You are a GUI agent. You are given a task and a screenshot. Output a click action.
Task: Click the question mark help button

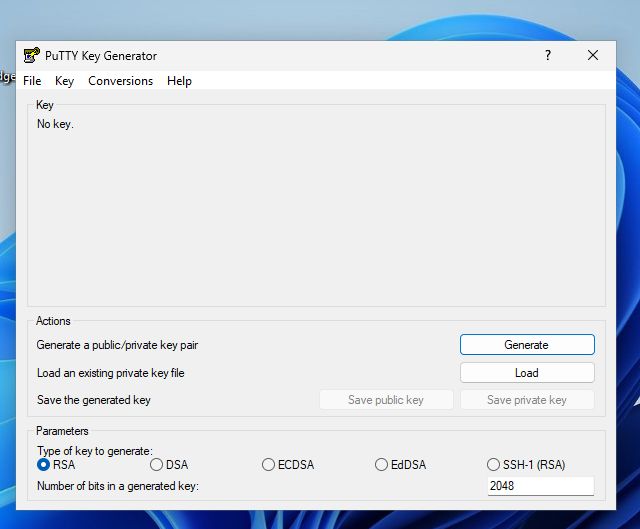[547, 56]
